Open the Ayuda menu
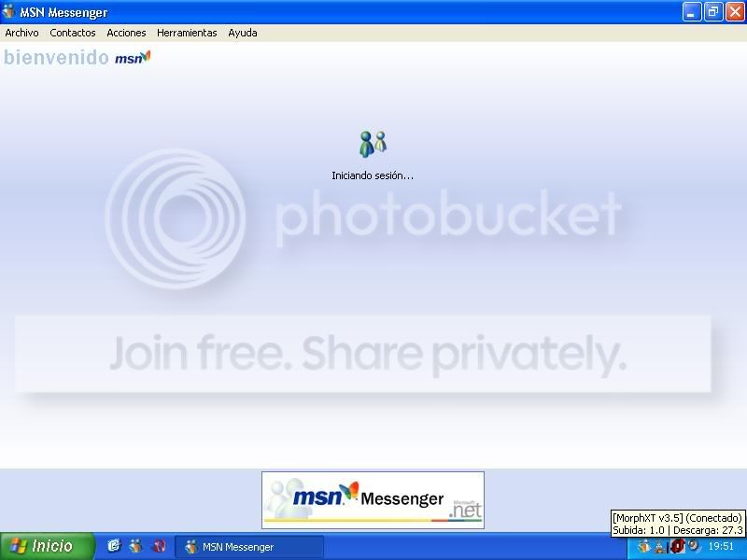747x560 pixels. [243, 33]
